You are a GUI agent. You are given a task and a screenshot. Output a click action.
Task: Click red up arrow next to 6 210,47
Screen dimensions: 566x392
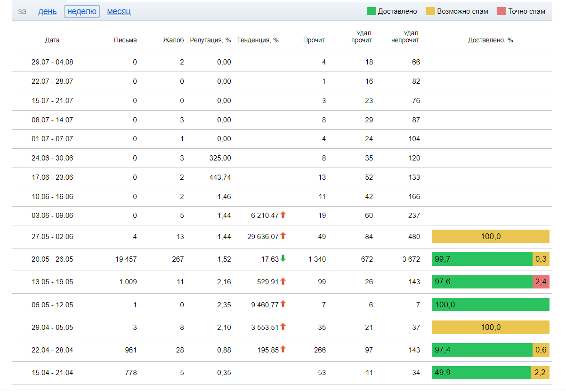pyautogui.click(x=283, y=215)
